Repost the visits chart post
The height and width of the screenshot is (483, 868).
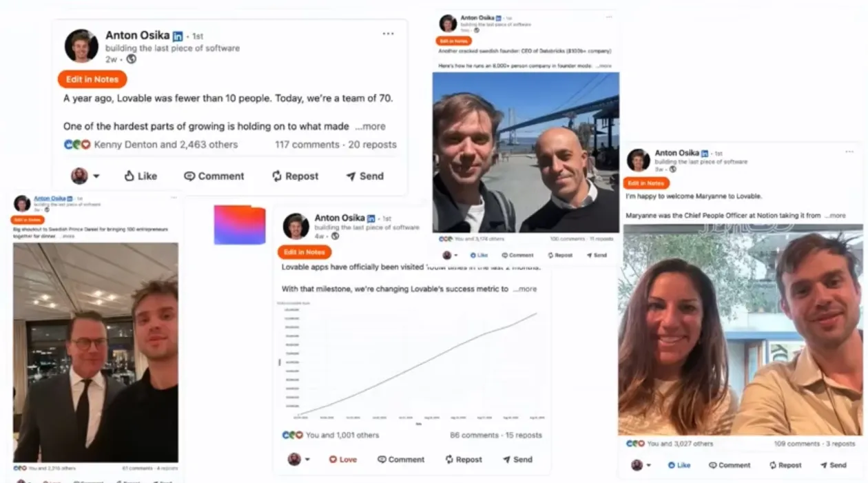click(464, 460)
